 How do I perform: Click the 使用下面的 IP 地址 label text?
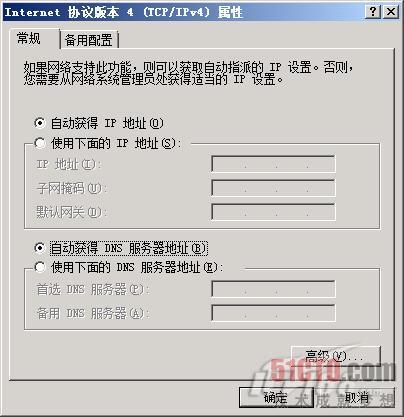point(116,143)
